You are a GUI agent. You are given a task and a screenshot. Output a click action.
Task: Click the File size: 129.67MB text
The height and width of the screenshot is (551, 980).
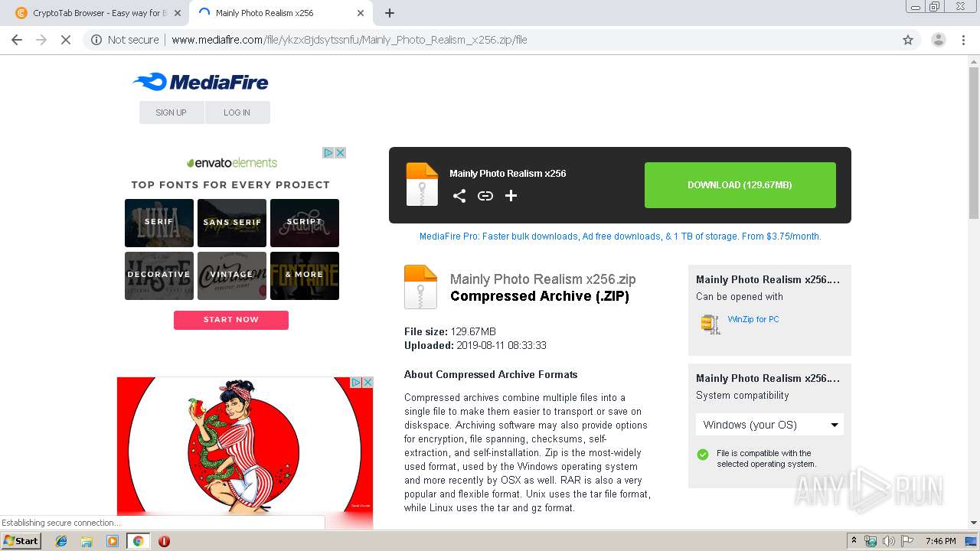450,332
